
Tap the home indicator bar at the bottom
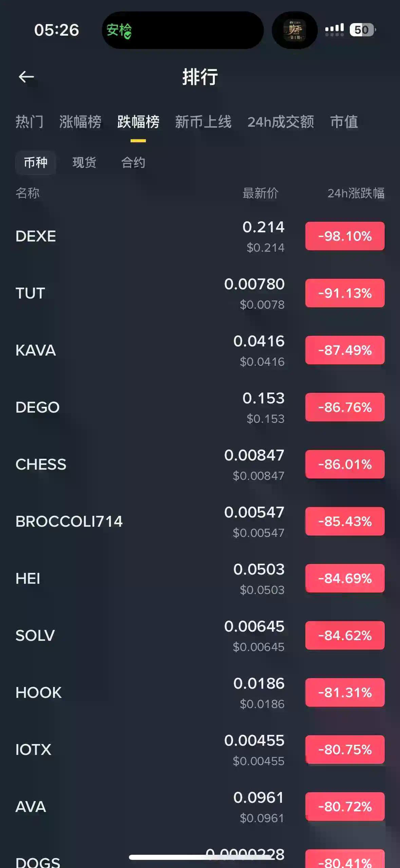(200, 857)
